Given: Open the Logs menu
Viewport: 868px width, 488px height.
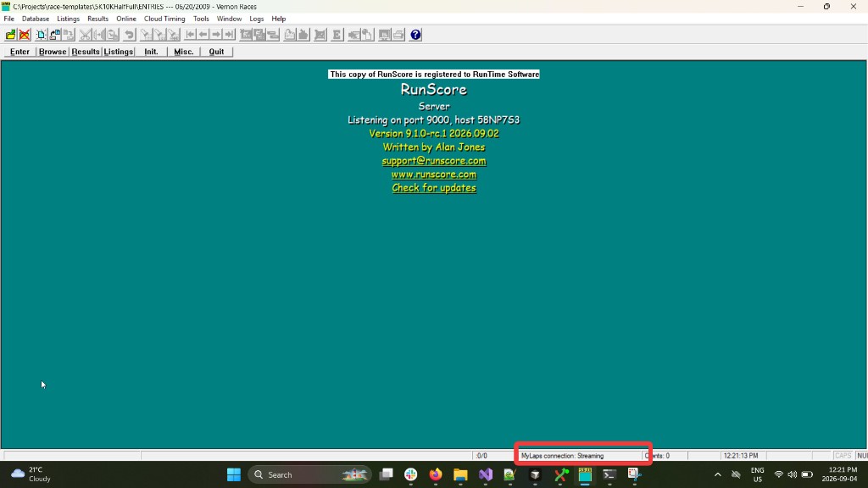Looking at the screenshot, I should [256, 19].
